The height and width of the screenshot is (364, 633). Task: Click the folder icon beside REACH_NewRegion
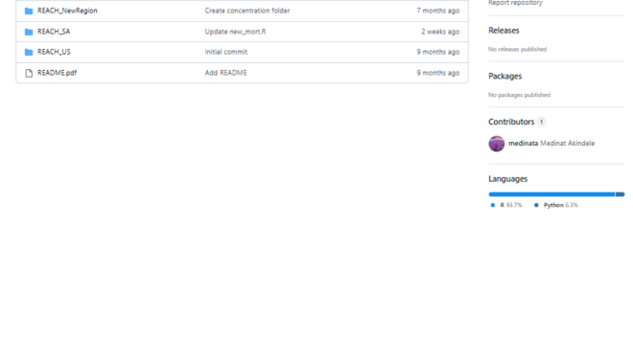29,11
